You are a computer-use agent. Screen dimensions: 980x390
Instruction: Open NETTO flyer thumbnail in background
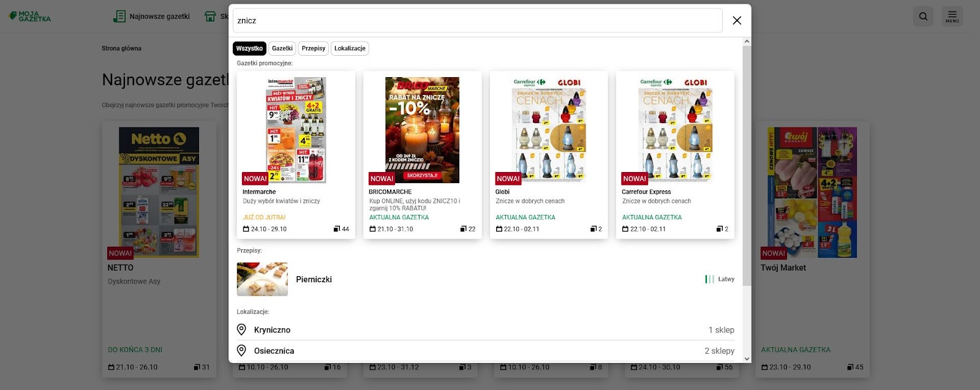(159, 192)
